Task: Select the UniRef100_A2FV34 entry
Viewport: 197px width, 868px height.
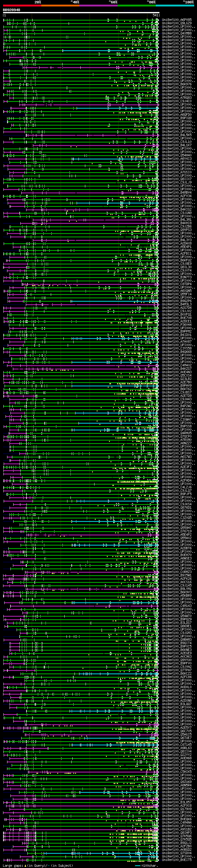Action: coord(177,196)
